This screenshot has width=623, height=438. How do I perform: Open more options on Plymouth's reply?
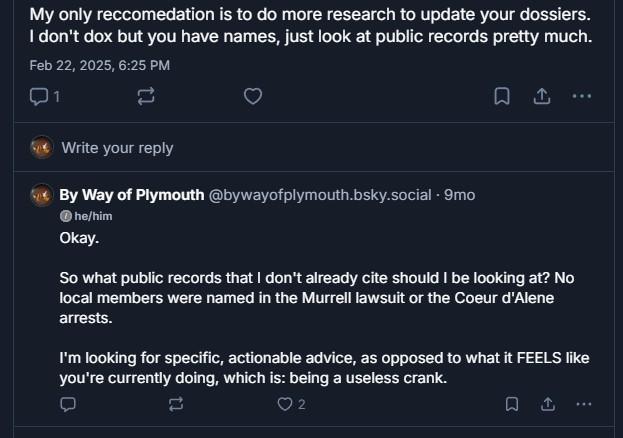pos(584,404)
